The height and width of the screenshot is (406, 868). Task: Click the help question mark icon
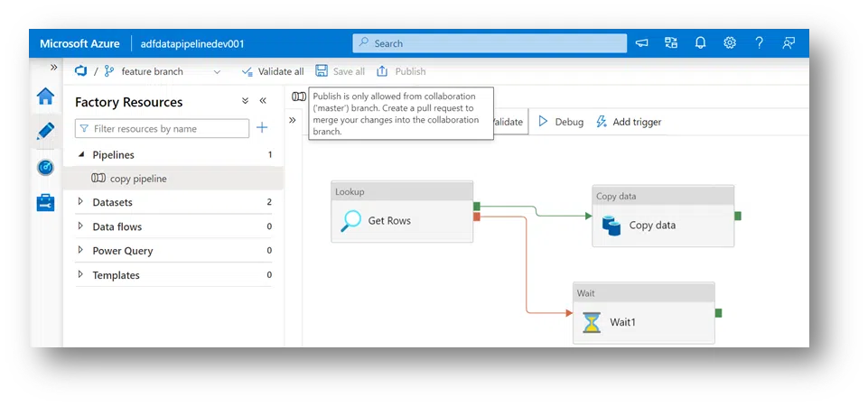[x=759, y=42]
